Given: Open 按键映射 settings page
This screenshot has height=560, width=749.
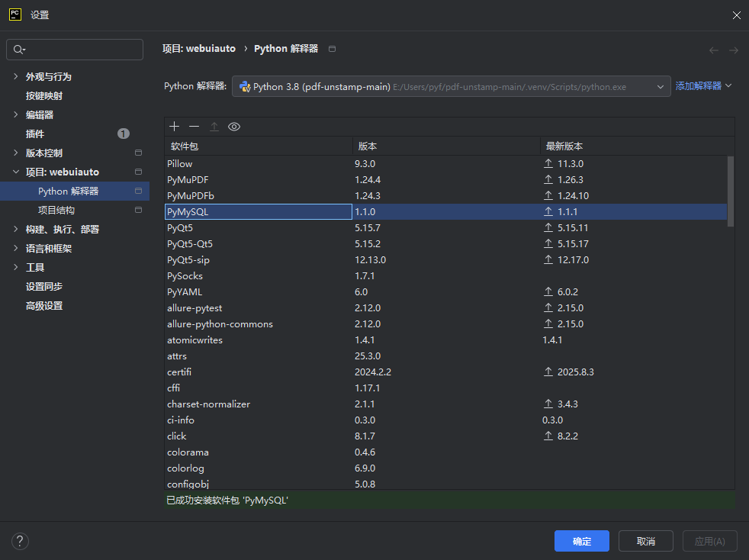Looking at the screenshot, I should [44, 95].
